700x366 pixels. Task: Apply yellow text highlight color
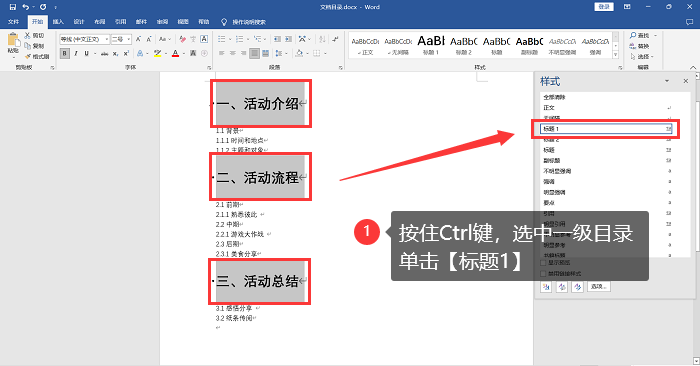coord(158,54)
